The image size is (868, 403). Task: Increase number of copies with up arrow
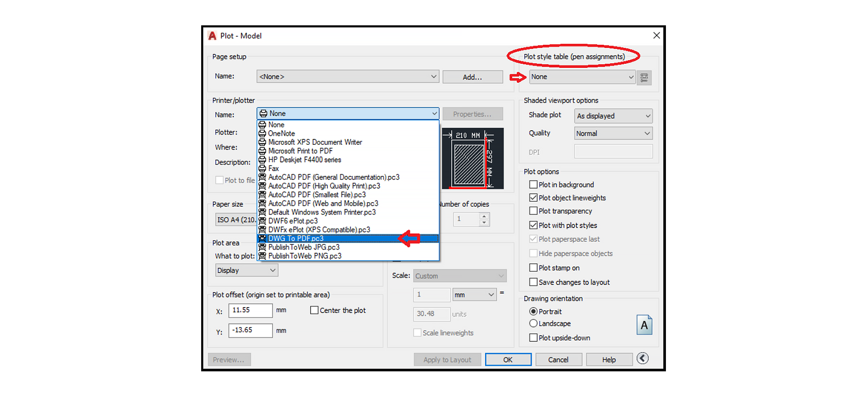(484, 217)
